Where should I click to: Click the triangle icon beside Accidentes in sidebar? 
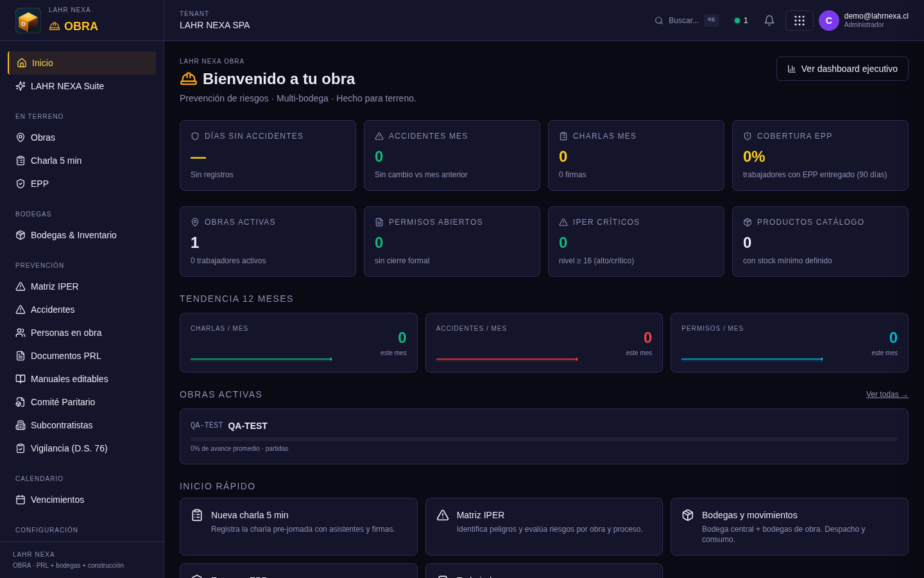(x=21, y=310)
